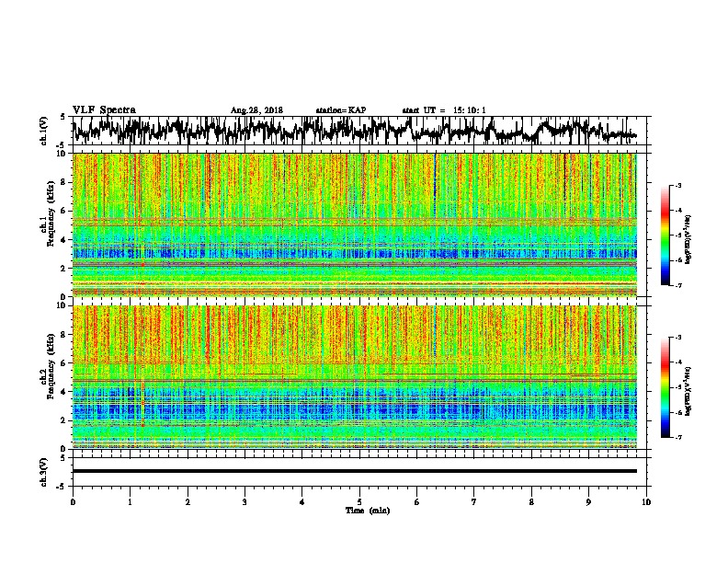
Task: Click the log(PSD) unit label beside ch.1 color bar
Action: coord(688,240)
